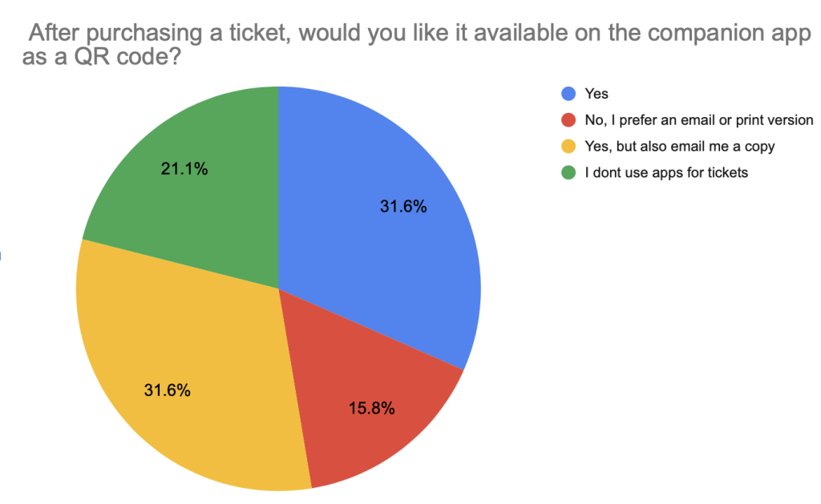The width and height of the screenshot is (821, 504).
Task: Click the 31.6% label on the yellow slice
Action: 167,391
